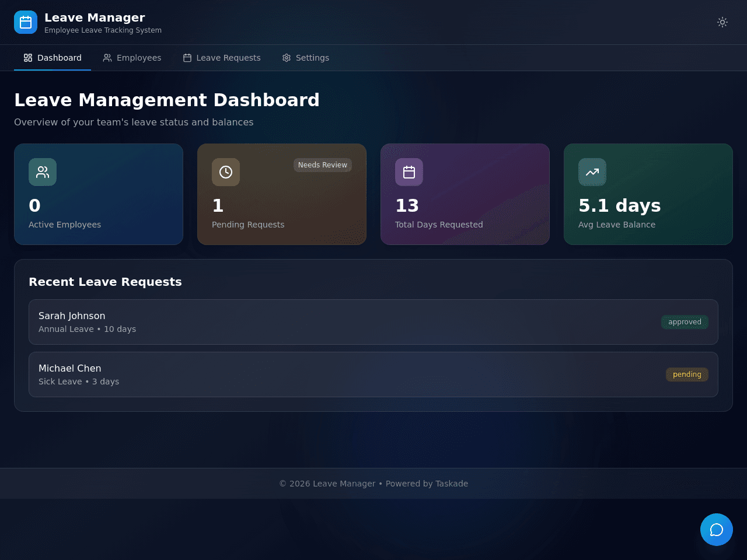Click the Sick Leave • 3 days text

79,381
